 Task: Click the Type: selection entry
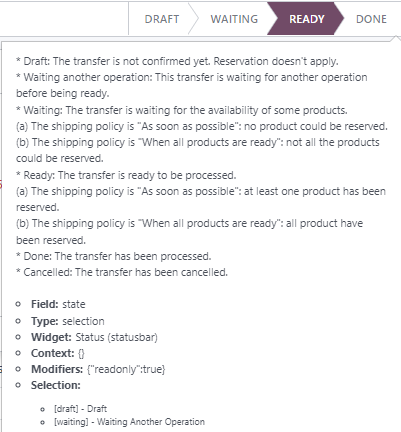(68, 321)
